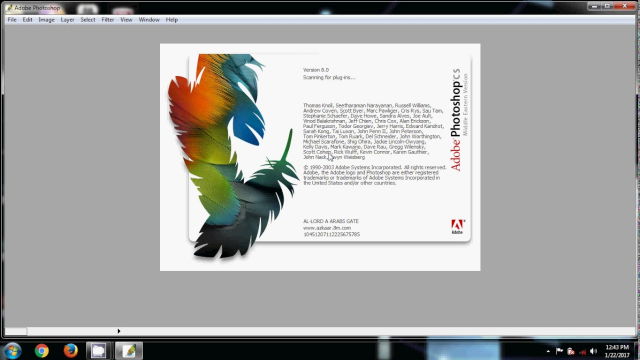Open the Edit menu

click(27, 20)
